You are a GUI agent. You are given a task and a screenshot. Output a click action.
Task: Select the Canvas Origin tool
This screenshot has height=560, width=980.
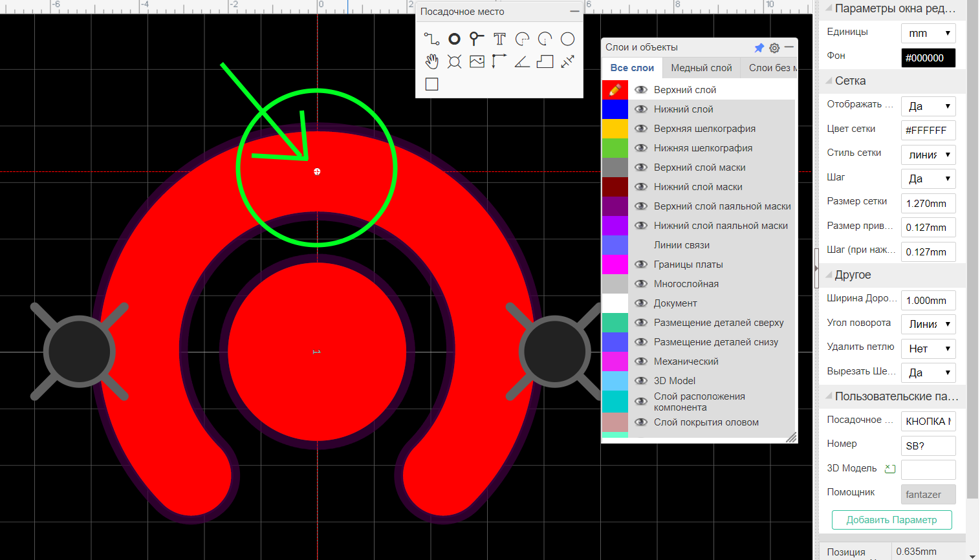(x=499, y=61)
